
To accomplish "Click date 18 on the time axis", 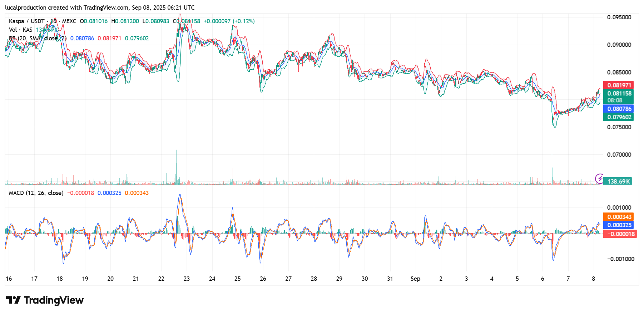I will point(60,279).
